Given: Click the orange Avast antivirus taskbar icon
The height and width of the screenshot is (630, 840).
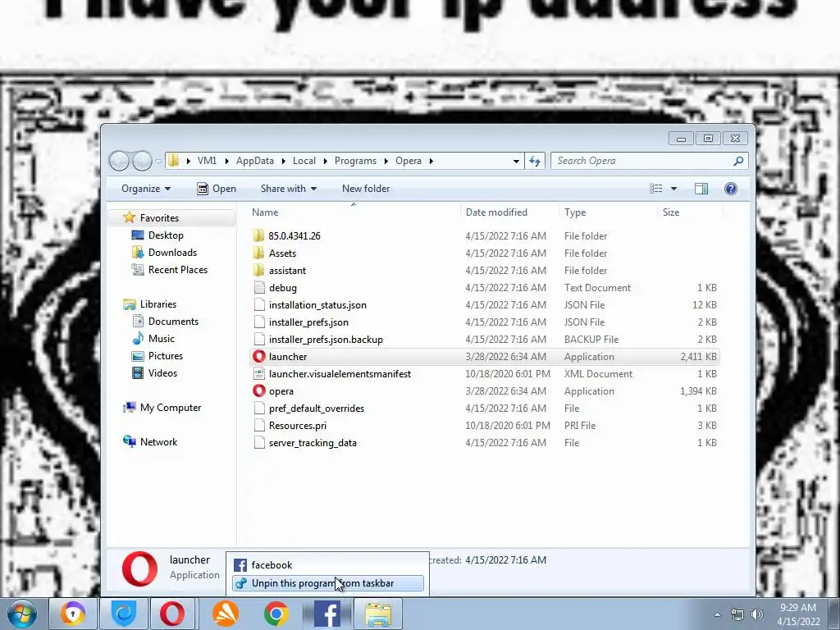Looking at the screenshot, I should pyautogui.click(x=225, y=614).
